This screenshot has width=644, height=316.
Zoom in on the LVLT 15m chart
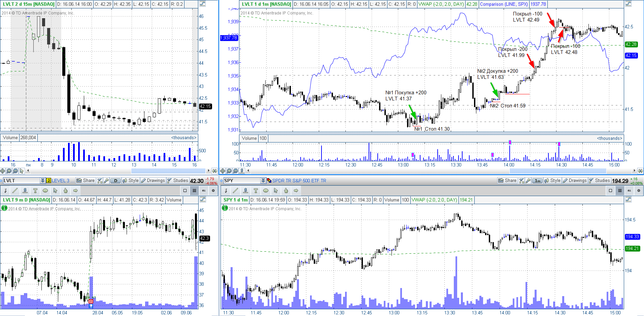(x=9, y=171)
